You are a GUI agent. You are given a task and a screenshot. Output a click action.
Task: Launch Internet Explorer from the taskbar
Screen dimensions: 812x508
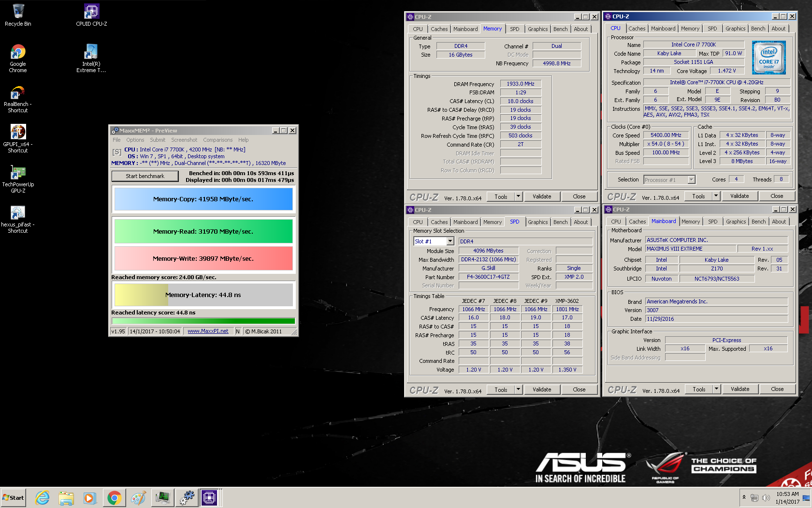click(43, 498)
